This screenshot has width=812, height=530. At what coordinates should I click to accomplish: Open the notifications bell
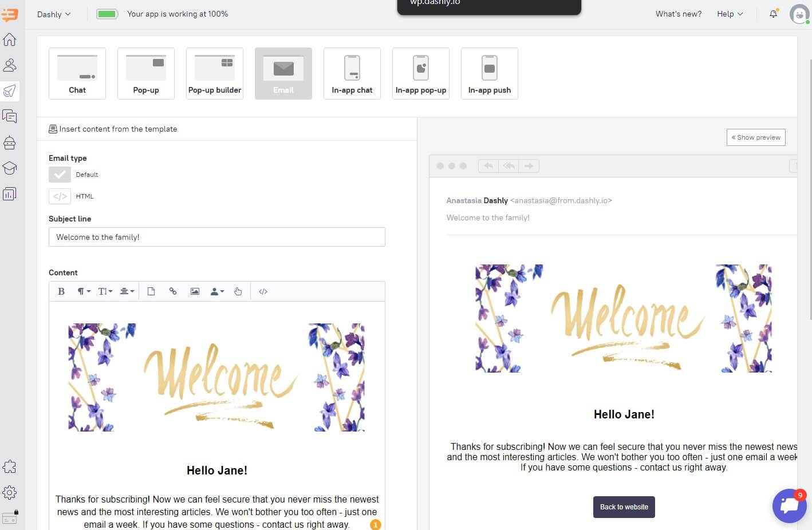772,14
